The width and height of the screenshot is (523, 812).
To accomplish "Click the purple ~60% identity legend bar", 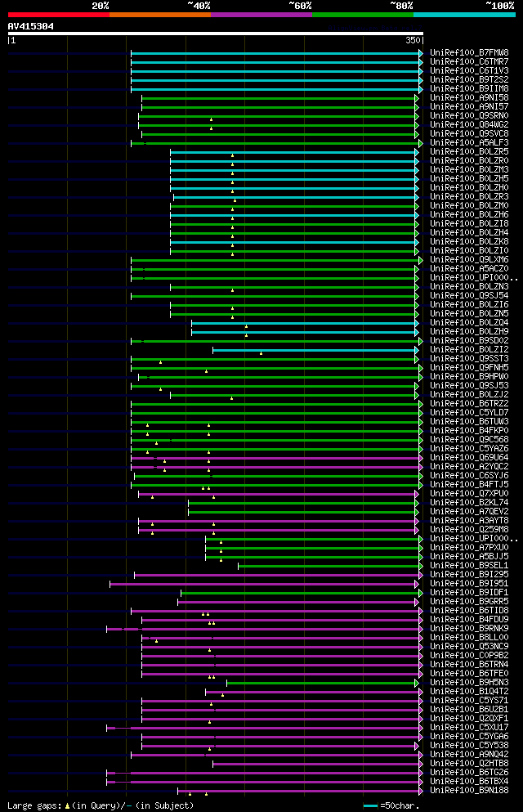I will [261, 15].
